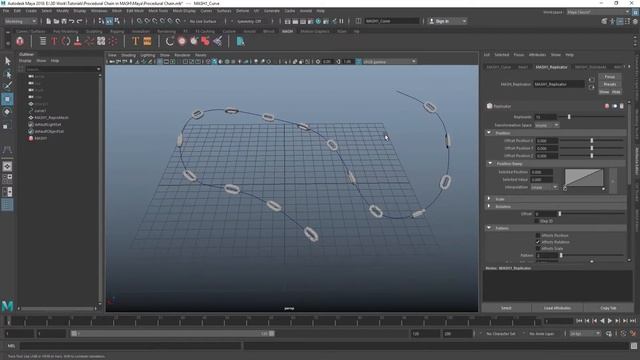Expand the Scale section
Image resolution: width=640 pixels, height=360 pixels.
coord(489,199)
